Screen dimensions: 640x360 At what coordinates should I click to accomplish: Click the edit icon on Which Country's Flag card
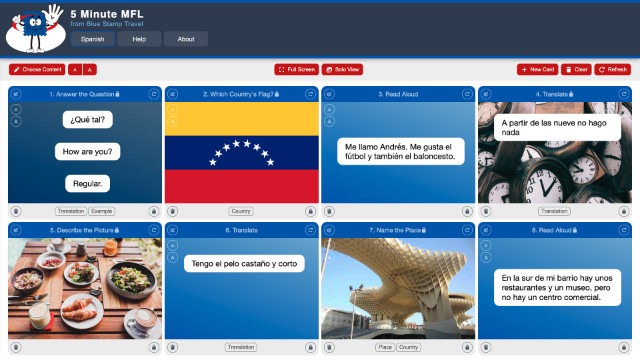pyautogui.click(x=173, y=94)
